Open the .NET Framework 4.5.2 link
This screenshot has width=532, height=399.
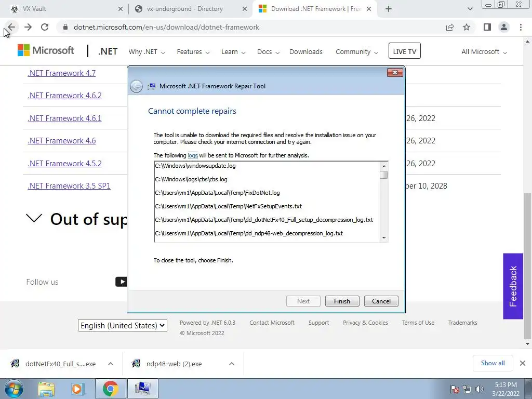tap(64, 163)
